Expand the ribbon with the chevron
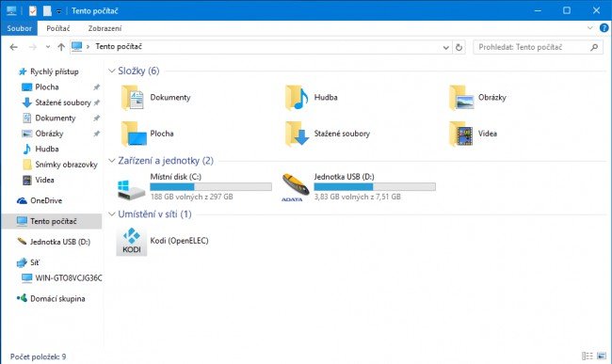Image resolution: width=612 pixels, height=364 pixels. (x=589, y=28)
